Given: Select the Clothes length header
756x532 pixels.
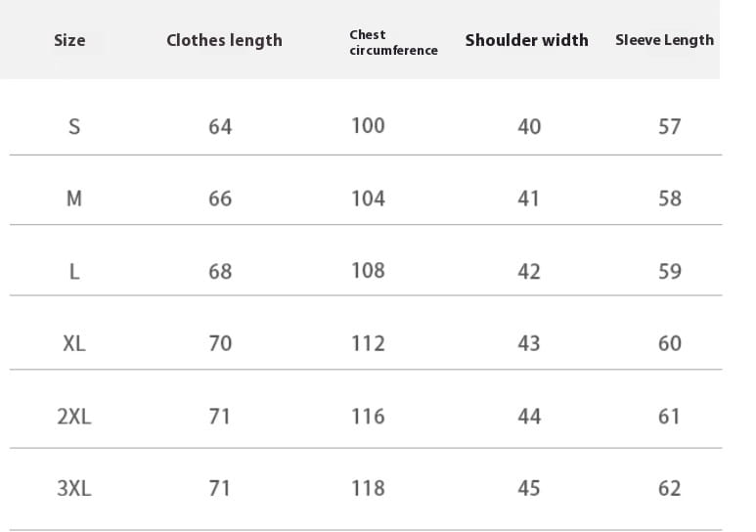Looking at the screenshot, I should pos(224,40).
